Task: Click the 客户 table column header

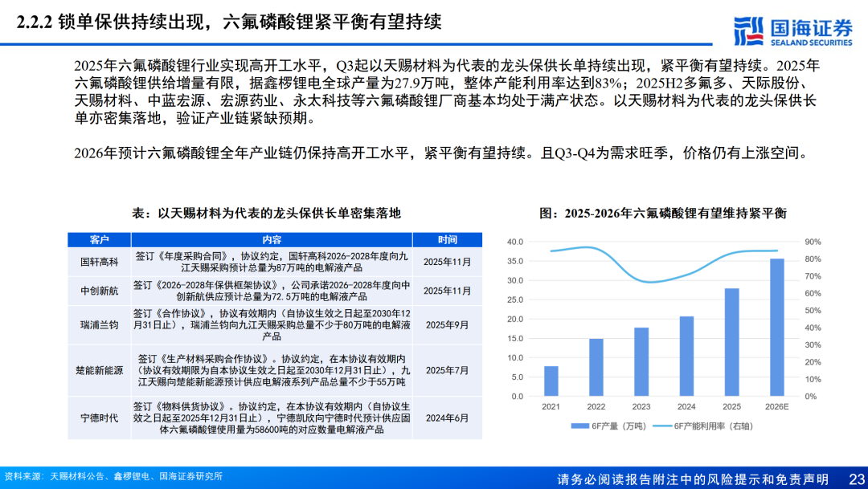Action: [x=100, y=240]
